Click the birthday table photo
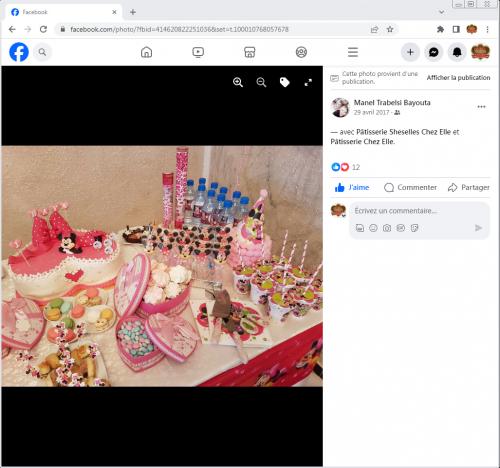 [162, 266]
